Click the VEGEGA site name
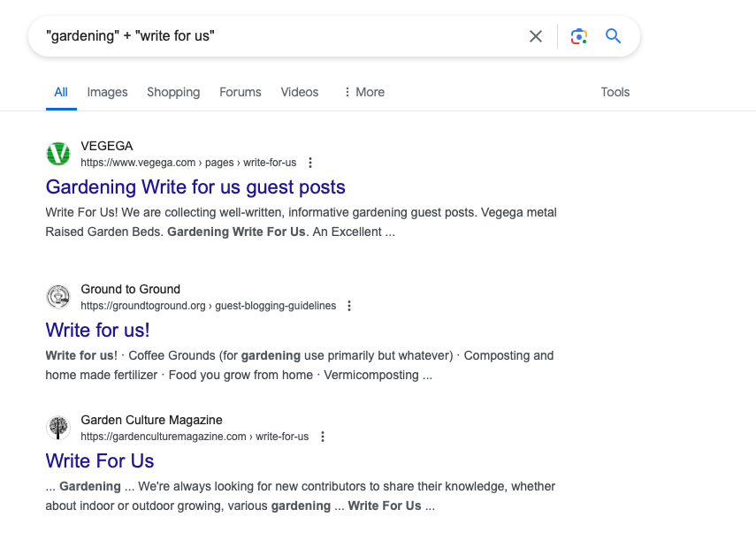The height and width of the screenshot is (540, 756). tap(107, 146)
